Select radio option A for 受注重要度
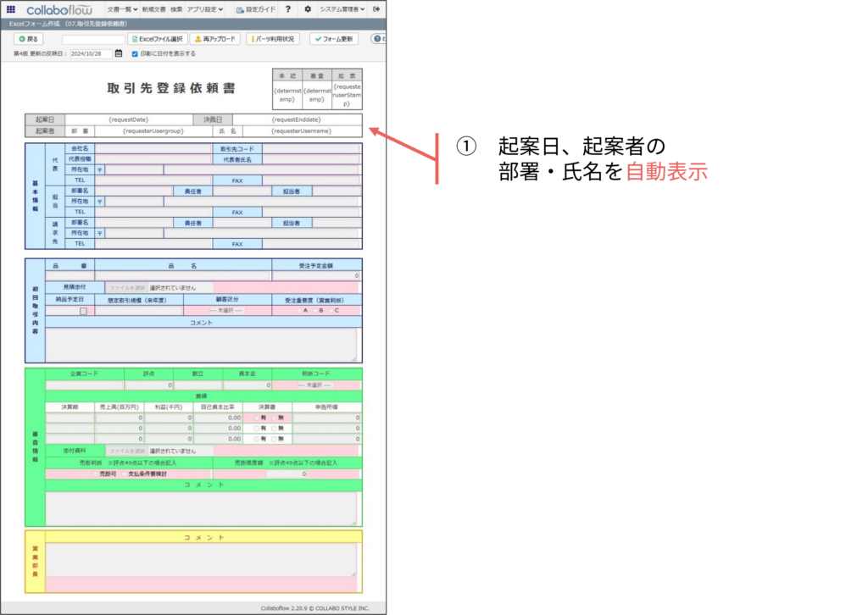This screenshot has height=615, width=868. (x=297, y=311)
